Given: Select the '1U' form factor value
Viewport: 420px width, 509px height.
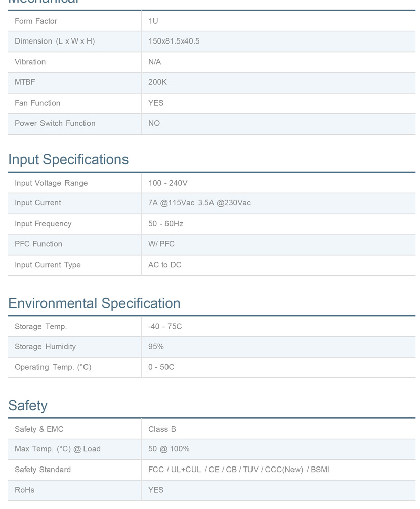Looking at the screenshot, I should click(x=153, y=21).
